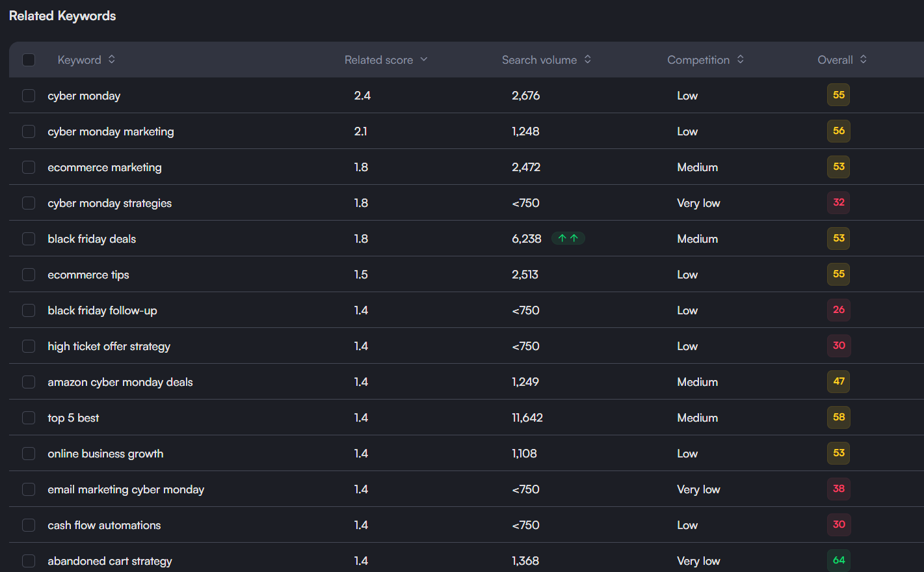The height and width of the screenshot is (572, 924).
Task: Check the select-all checkbox in the header row
Action: [x=28, y=59]
